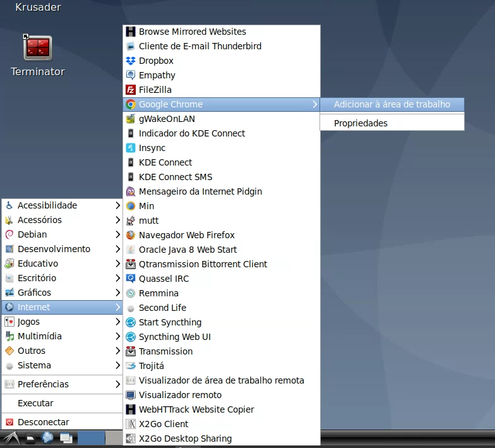Click the Remmina icon
The image size is (495, 448).
tap(130, 293)
